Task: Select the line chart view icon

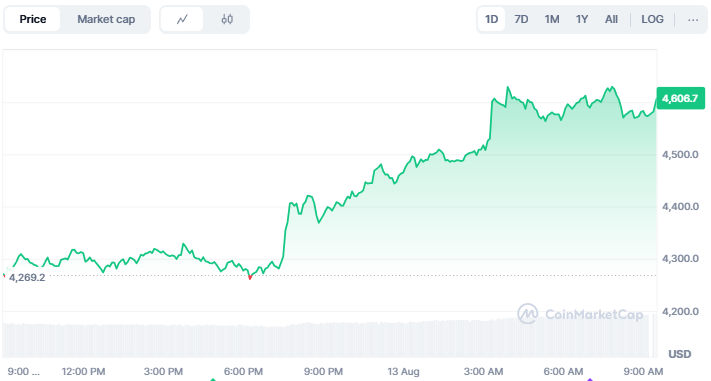Action: [x=182, y=20]
